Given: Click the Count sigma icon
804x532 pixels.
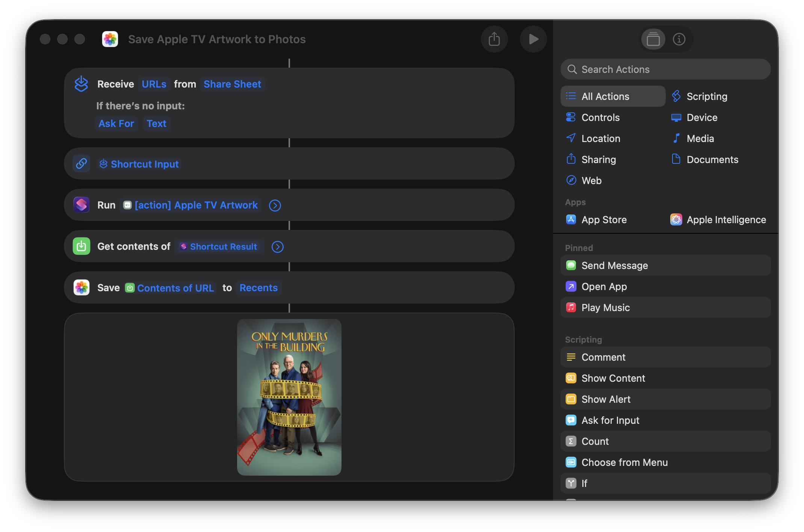Looking at the screenshot, I should [571, 441].
